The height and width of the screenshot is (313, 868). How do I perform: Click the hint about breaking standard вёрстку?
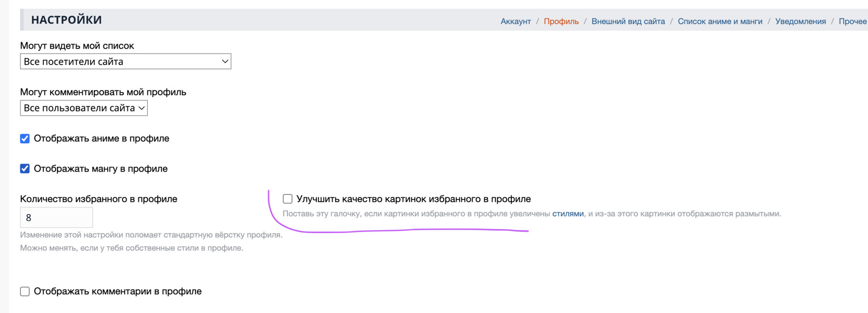[151, 235]
